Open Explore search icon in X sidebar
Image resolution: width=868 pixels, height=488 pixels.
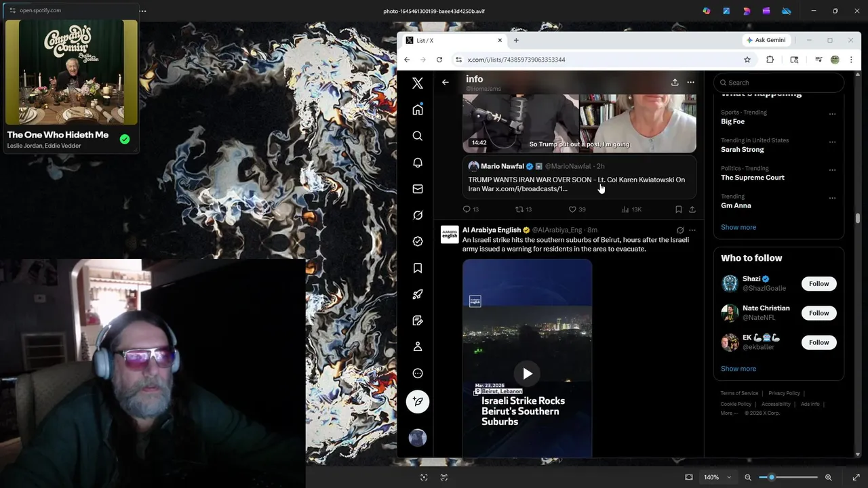[x=418, y=136]
